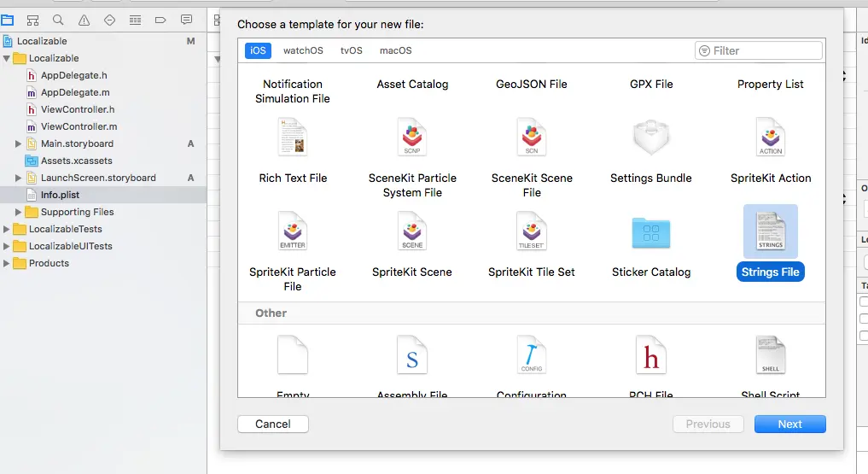868x474 pixels.
Task: Click the Cancel button
Action: [273, 424]
